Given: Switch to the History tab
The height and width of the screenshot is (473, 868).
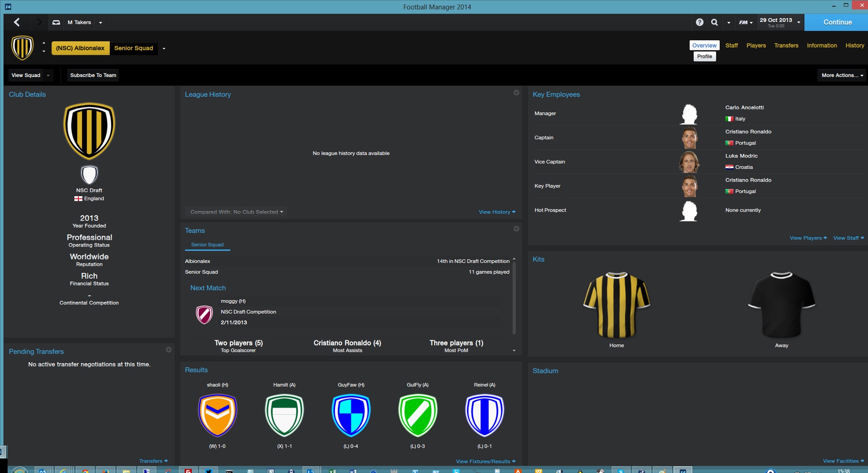Looking at the screenshot, I should coord(855,45).
